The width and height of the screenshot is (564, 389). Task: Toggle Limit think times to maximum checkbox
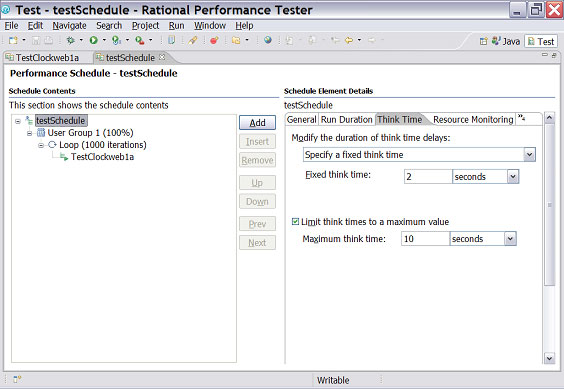[x=295, y=222]
